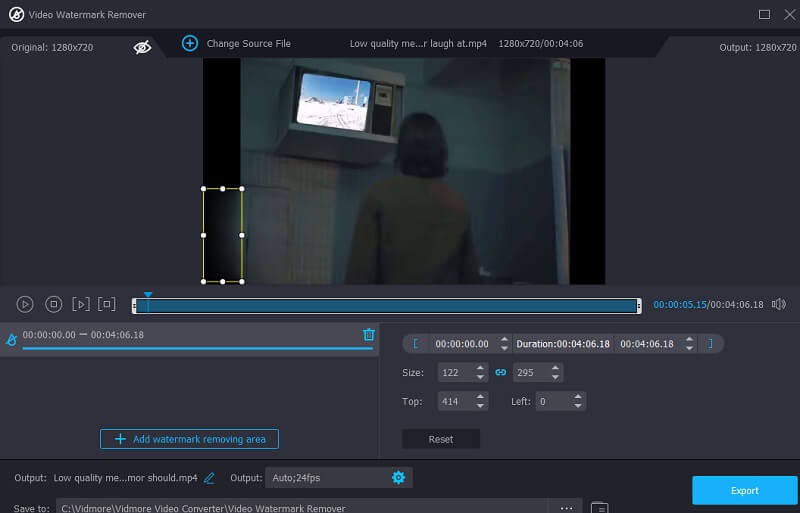Decrease the Top position stepper value
This screenshot has height=513, width=800.
[480, 406]
